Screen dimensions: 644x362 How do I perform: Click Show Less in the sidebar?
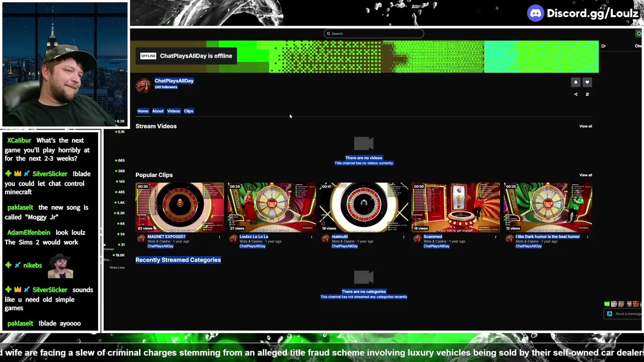(x=117, y=267)
